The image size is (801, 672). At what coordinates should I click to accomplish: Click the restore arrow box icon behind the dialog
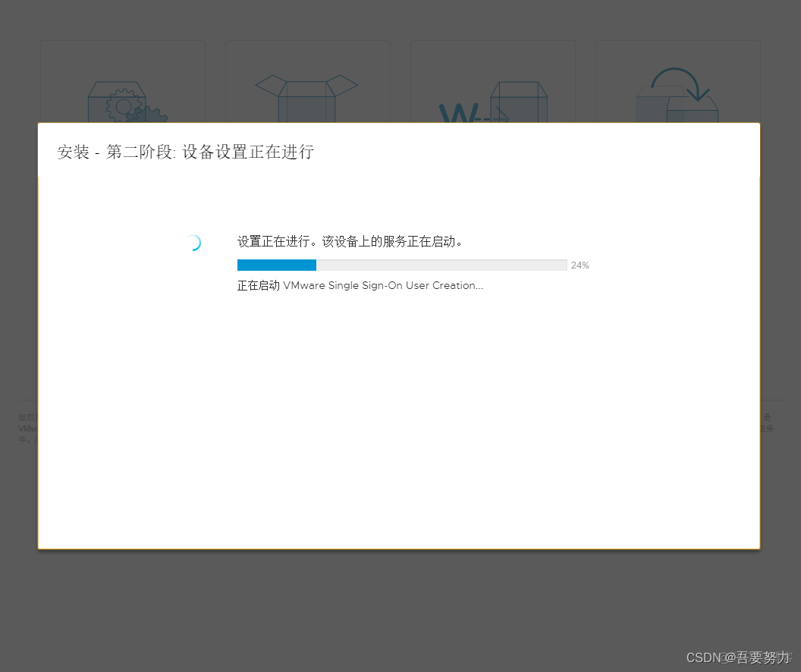677,96
